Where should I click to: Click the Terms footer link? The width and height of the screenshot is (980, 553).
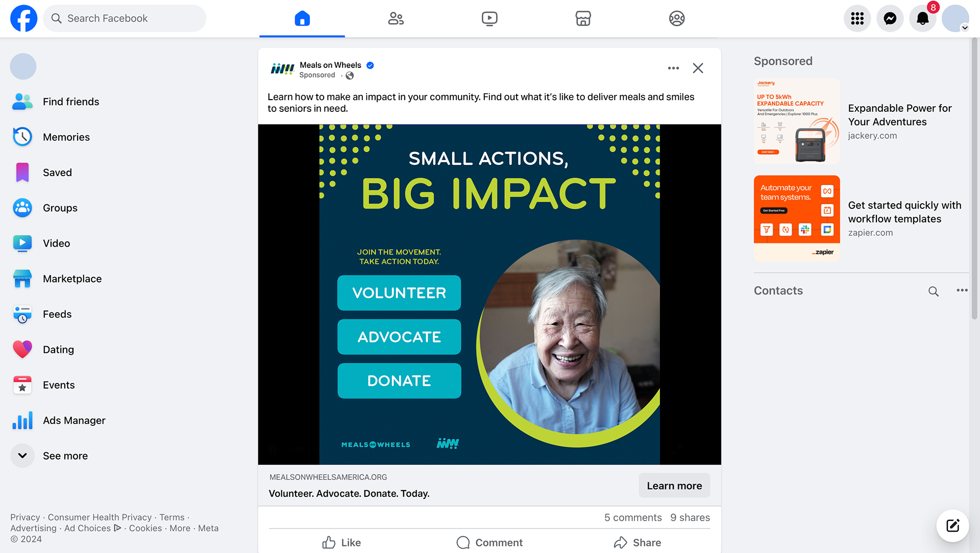(171, 517)
